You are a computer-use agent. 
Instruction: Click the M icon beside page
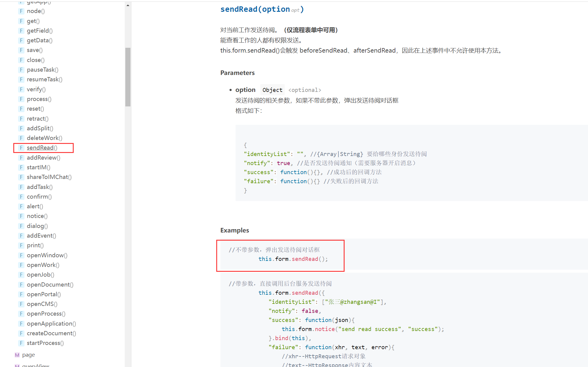click(17, 355)
